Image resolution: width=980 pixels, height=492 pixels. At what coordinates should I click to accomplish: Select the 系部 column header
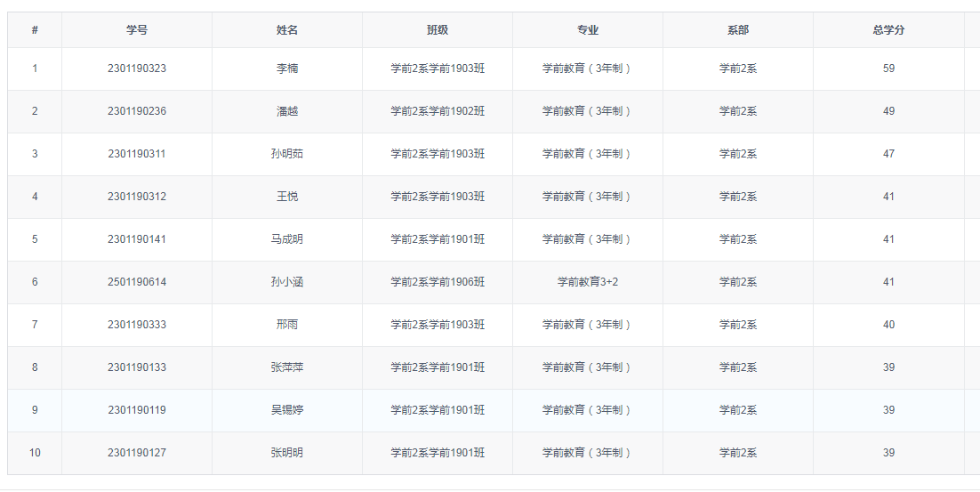(738, 30)
